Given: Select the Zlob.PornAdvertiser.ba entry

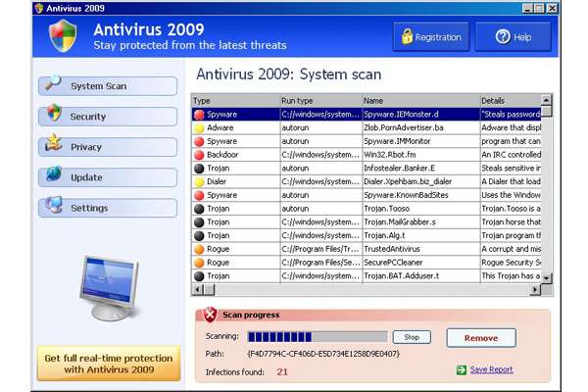Looking at the screenshot, I should pyautogui.click(x=404, y=128).
